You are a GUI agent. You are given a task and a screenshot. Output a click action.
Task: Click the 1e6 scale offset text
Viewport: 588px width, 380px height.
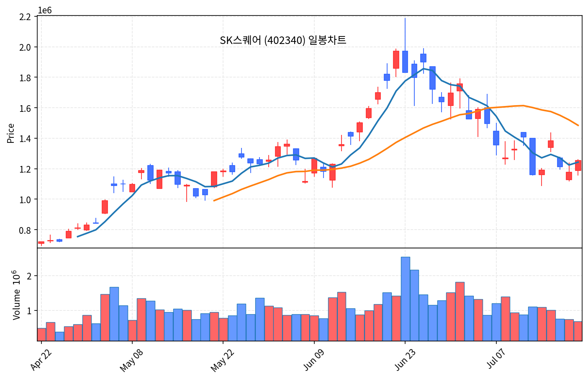coord(45,10)
